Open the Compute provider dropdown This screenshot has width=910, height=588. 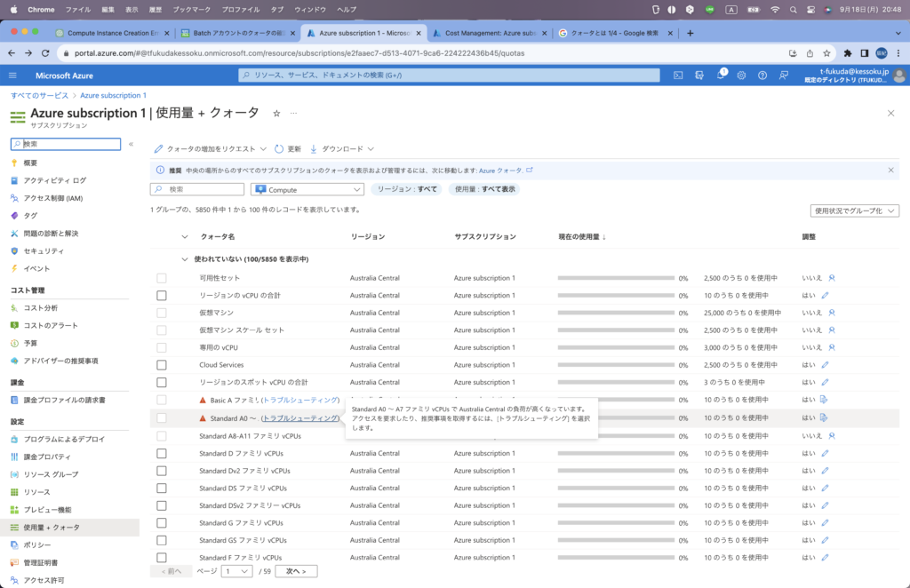click(307, 189)
